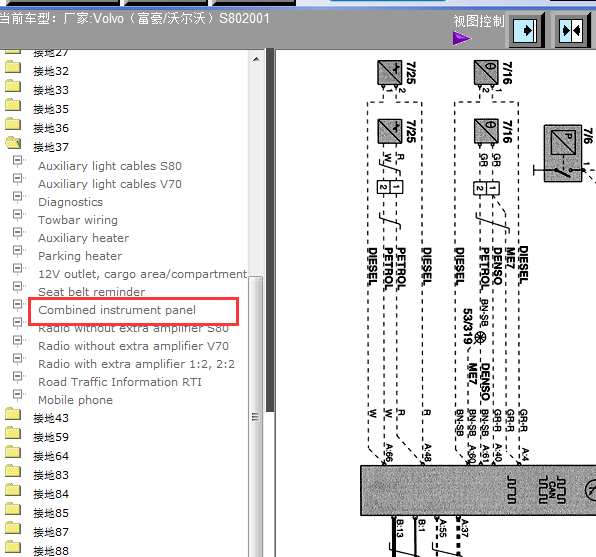The height and width of the screenshot is (557, 596).
Task: Select the 接地88 tree entry
Action: [x=51, y=551]
